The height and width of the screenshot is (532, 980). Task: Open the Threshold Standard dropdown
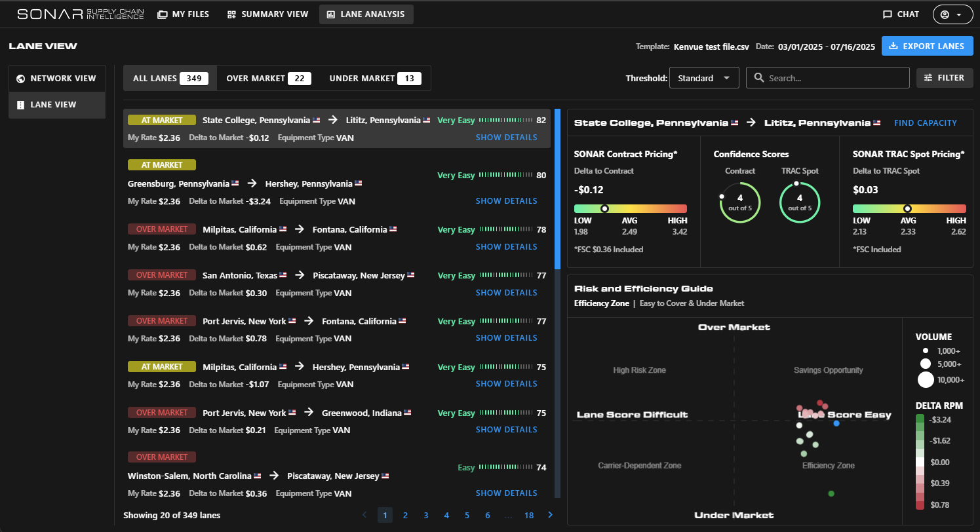tap(704, 78)
